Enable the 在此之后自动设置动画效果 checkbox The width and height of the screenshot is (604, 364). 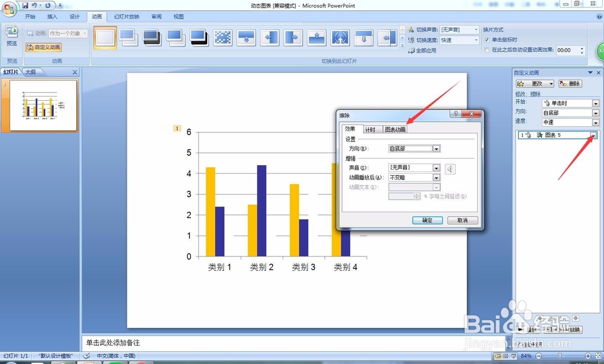486,50
